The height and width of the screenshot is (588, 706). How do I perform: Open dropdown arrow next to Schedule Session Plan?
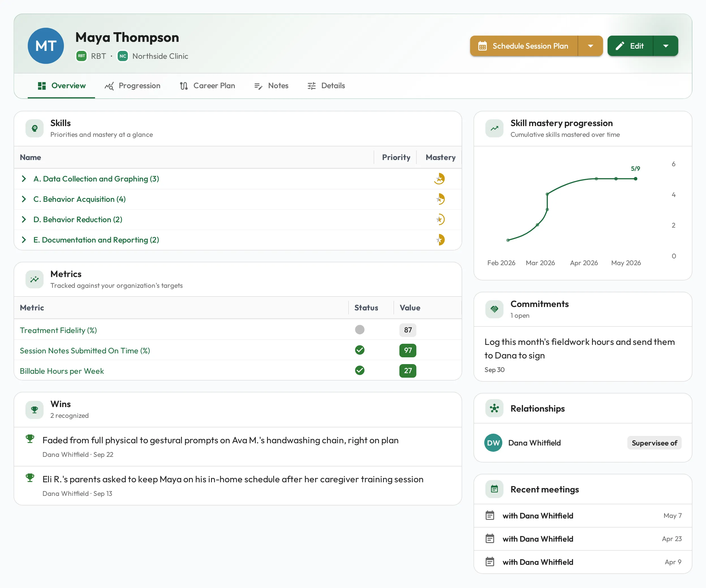click(590, 46)
